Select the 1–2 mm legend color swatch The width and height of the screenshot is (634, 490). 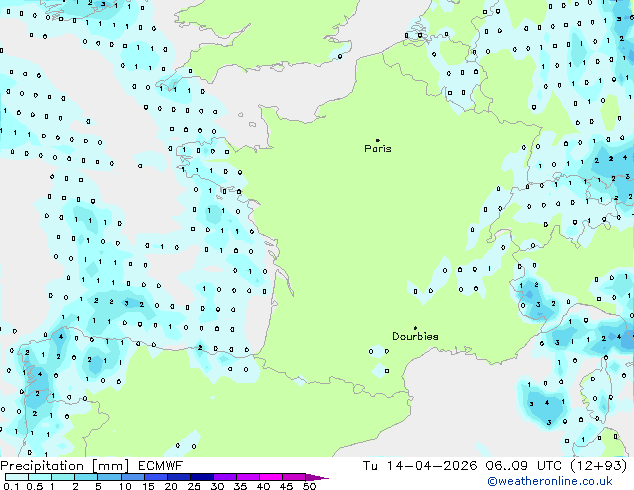(x=63, y=477)
